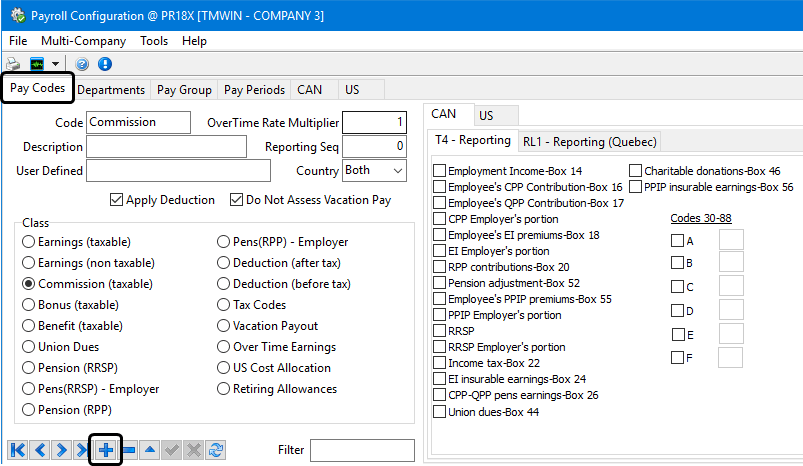This screenshot has width=803, height=466.
Task: Select the Bonus (taxable) class option
Action: [29, 305]
